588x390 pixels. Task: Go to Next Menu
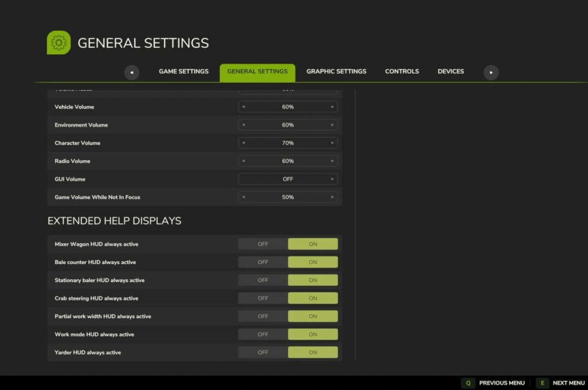coord(569,383)
